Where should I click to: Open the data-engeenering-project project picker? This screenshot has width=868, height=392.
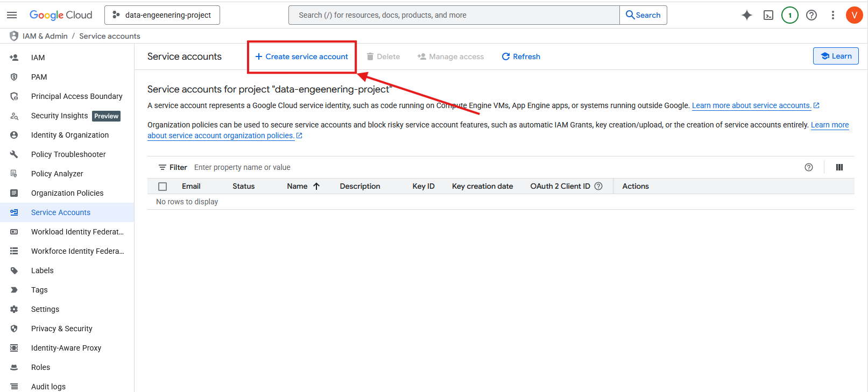[x=162, y=15]
